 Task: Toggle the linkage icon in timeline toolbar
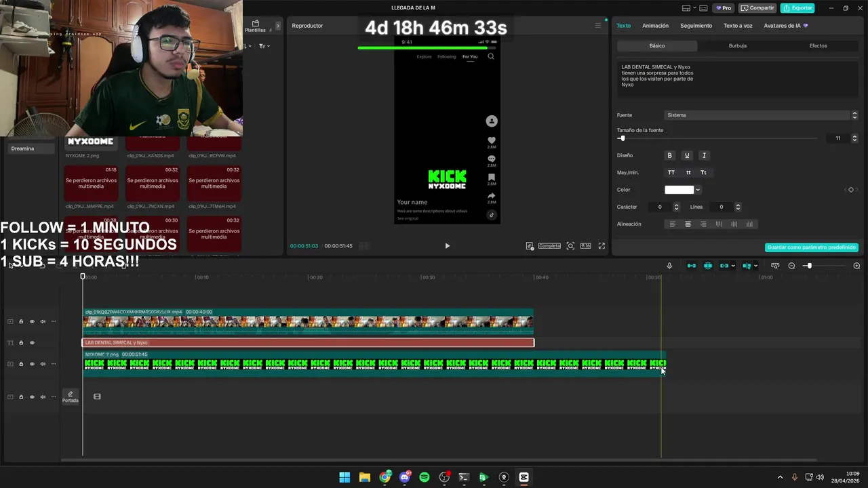[724, 266]
